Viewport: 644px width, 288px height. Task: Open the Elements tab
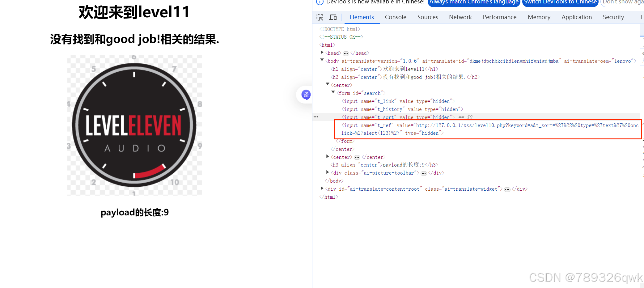(362, 17)
